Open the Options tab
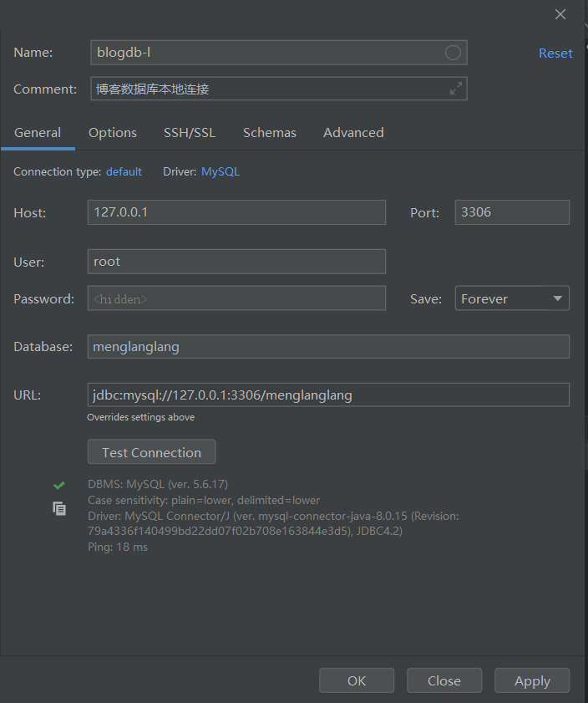The image size is (588, 703). [113, 133]
